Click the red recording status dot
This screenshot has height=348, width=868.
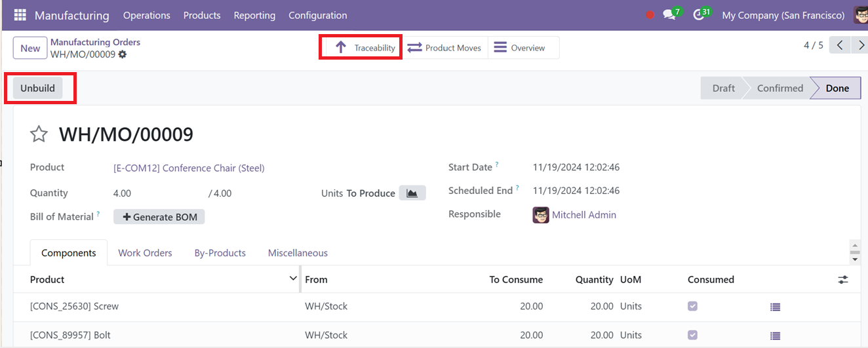(x=650, y=15)
